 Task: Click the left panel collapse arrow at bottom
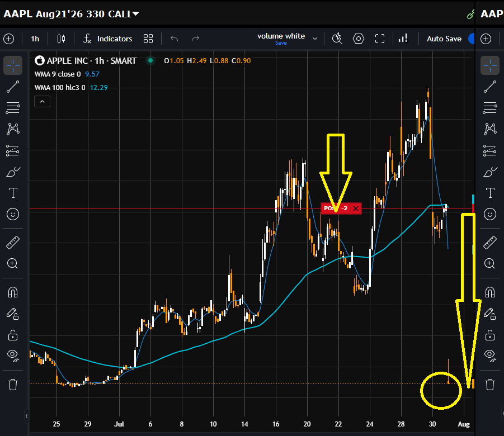click(26, 416)
